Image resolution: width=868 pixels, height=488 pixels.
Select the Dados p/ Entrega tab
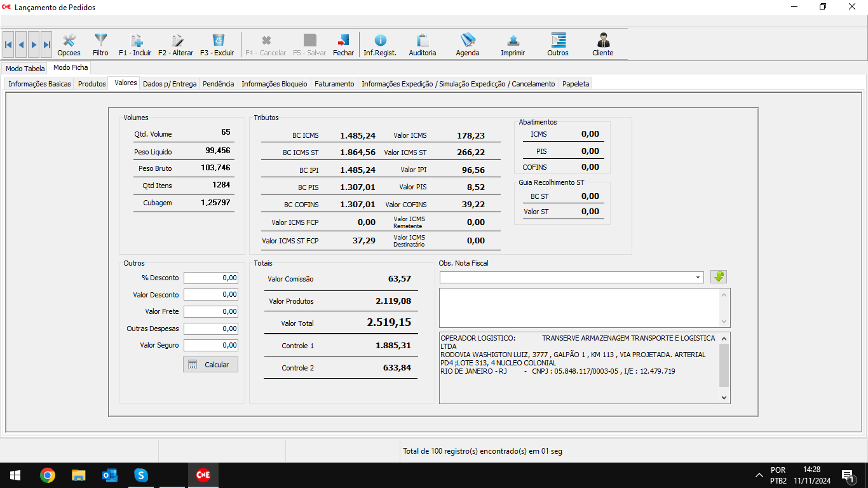[170, 84]
